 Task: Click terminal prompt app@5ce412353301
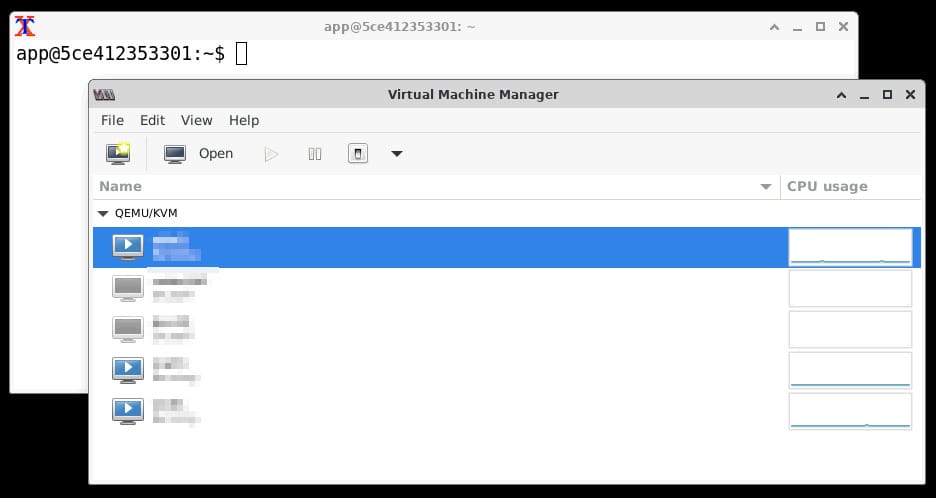120,54
